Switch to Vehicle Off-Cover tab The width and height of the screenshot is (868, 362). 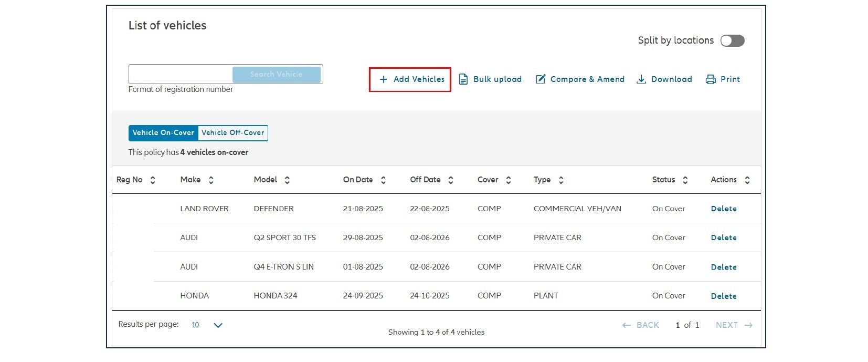click(x=233, y=133)
